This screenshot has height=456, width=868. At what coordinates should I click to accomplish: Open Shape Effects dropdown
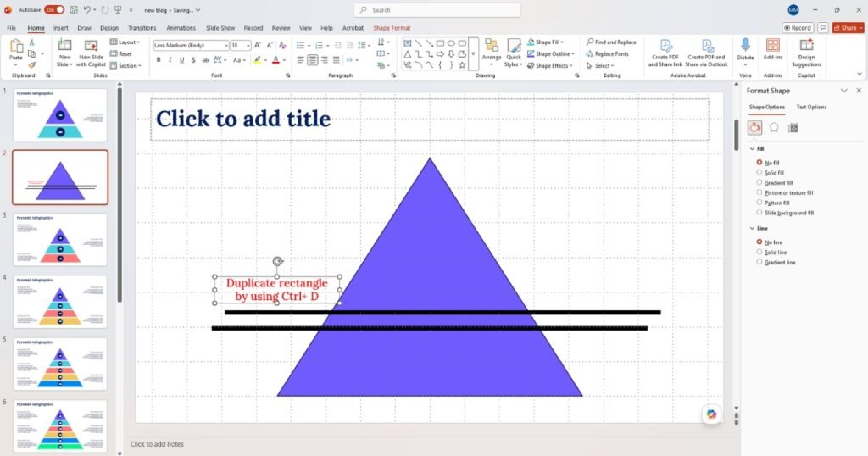coord(549,65)
